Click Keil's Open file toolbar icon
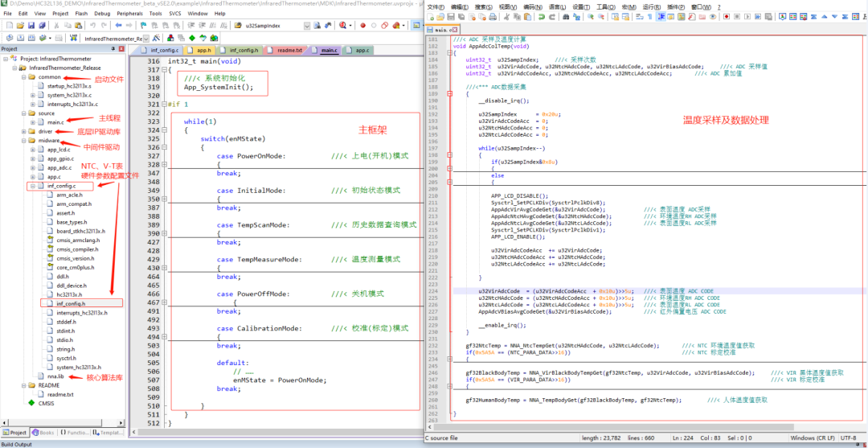This screenshot has height=448, width=868. (x=20, y=26)
